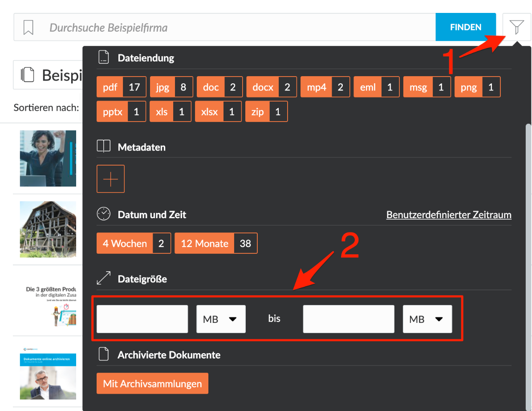532x411 pixels.
Task: Open the minimum size MB unit dropdown
Action: coord(221,319)
